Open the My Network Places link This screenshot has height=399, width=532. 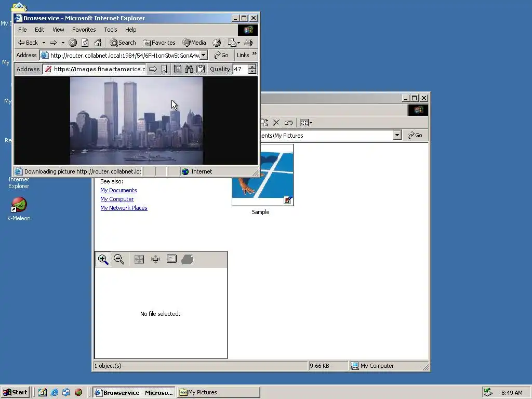[124, 208]
